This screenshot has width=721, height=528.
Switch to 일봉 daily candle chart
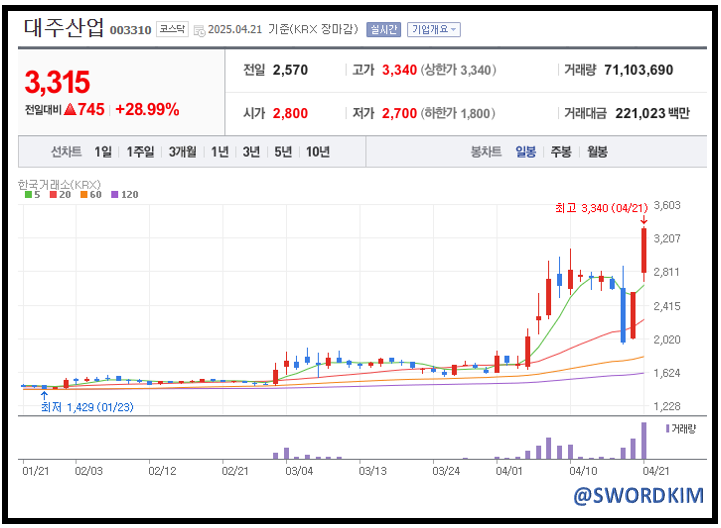point(526,151)
